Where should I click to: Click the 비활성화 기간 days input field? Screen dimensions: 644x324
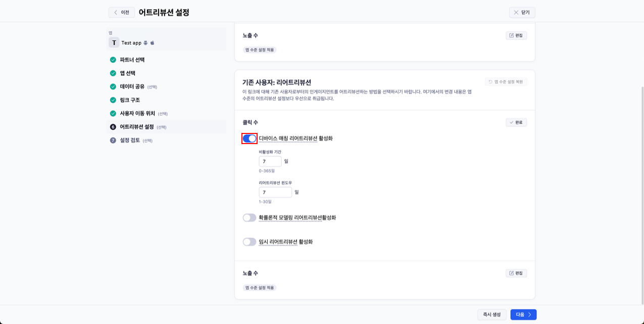pos(270,162)
